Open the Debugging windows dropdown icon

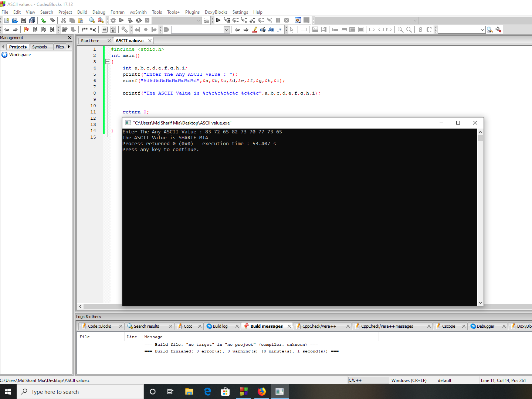298,20
